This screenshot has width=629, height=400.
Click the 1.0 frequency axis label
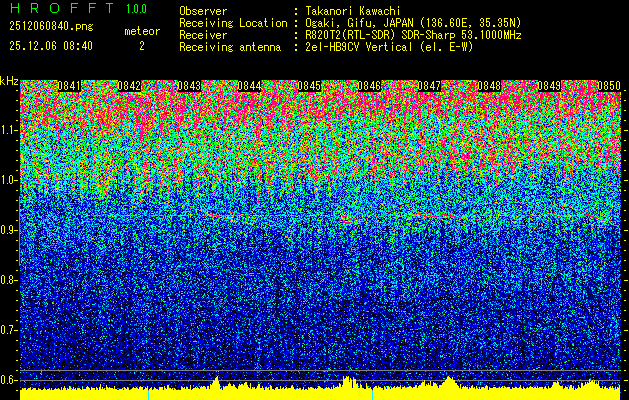click(x=10, y=180)
